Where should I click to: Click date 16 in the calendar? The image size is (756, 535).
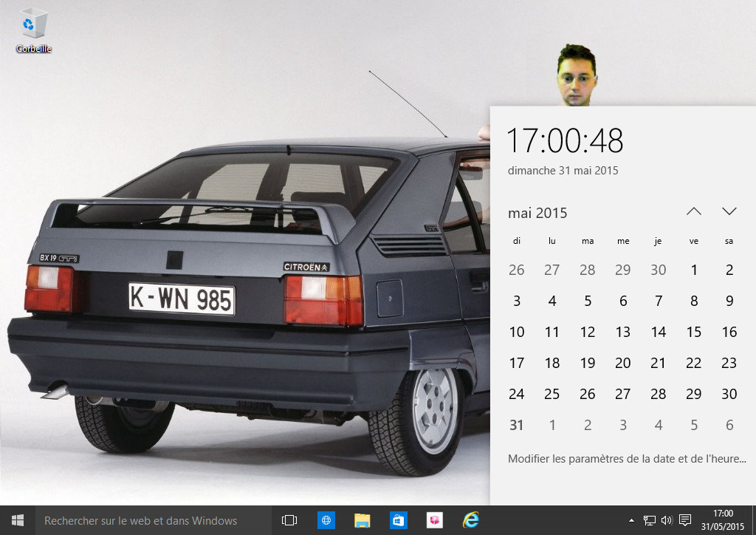[x=729, y=332]
